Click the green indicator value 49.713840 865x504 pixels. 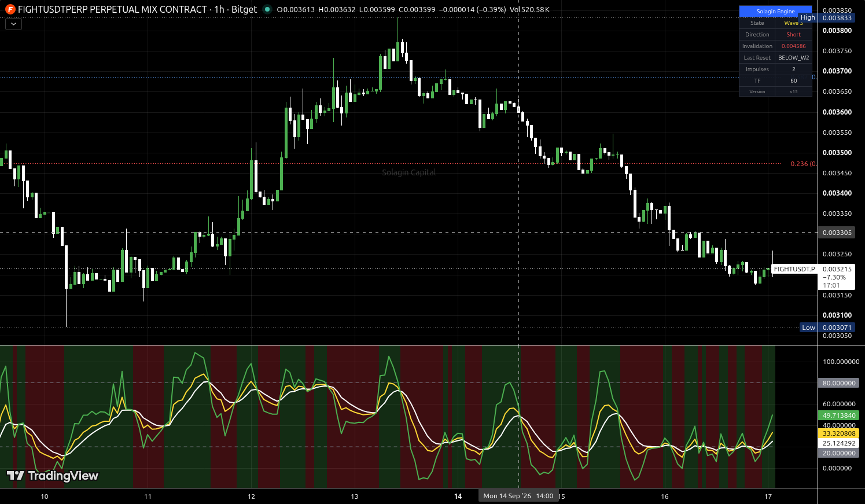click(839, 415)
